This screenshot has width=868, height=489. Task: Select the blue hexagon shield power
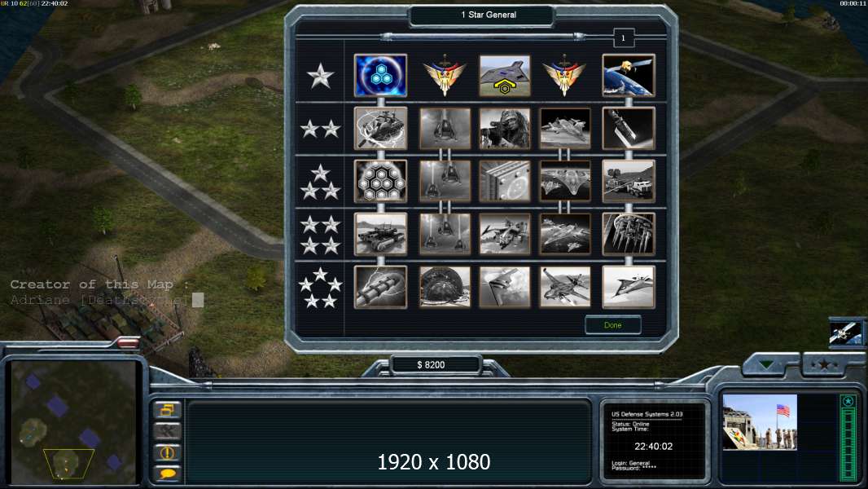380,75
